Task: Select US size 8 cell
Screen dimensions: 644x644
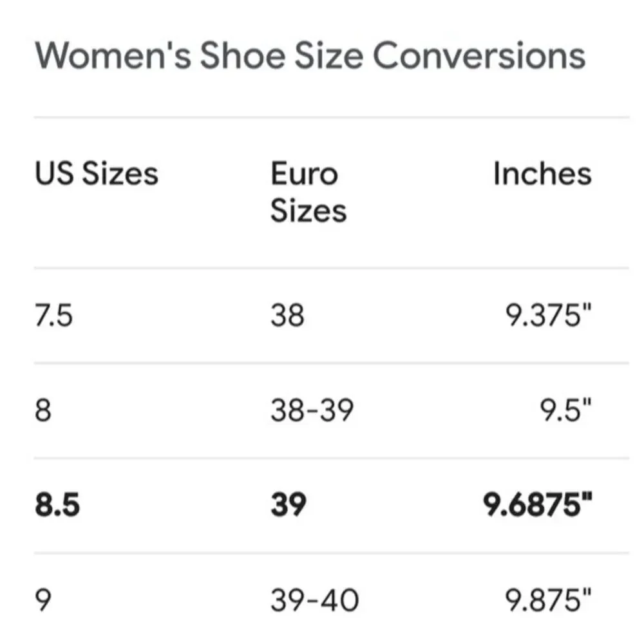Action: (43, 410)
